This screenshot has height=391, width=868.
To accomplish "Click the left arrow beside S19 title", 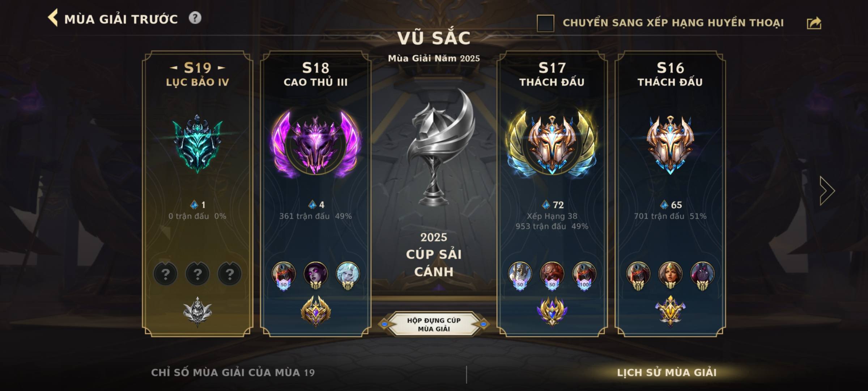I will (174, 68).
